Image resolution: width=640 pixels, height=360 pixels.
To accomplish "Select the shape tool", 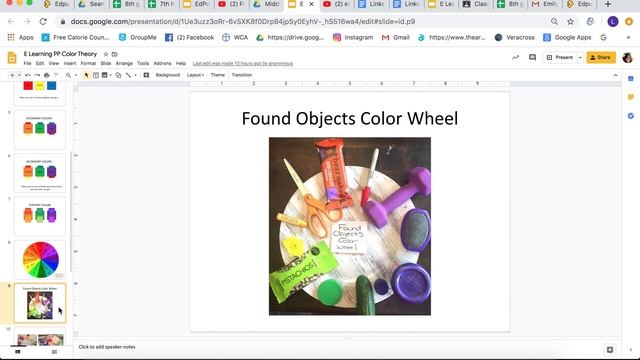I will 118,75.
